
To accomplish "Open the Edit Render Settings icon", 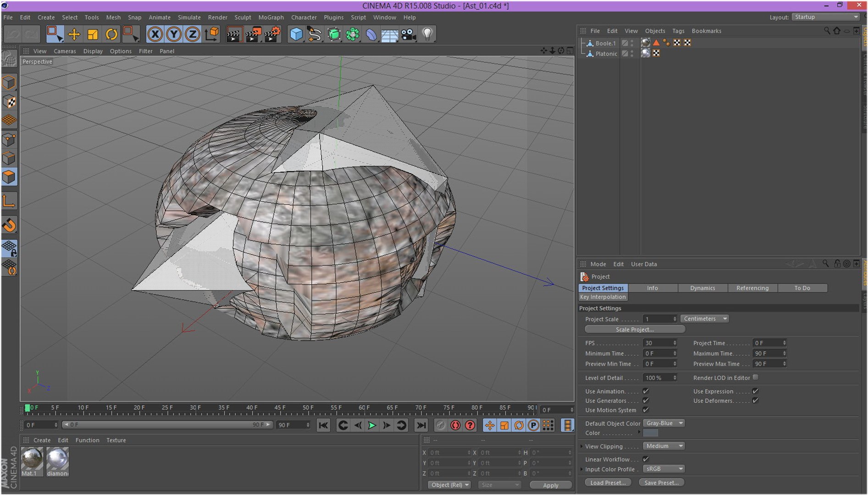I will [272, 34].
